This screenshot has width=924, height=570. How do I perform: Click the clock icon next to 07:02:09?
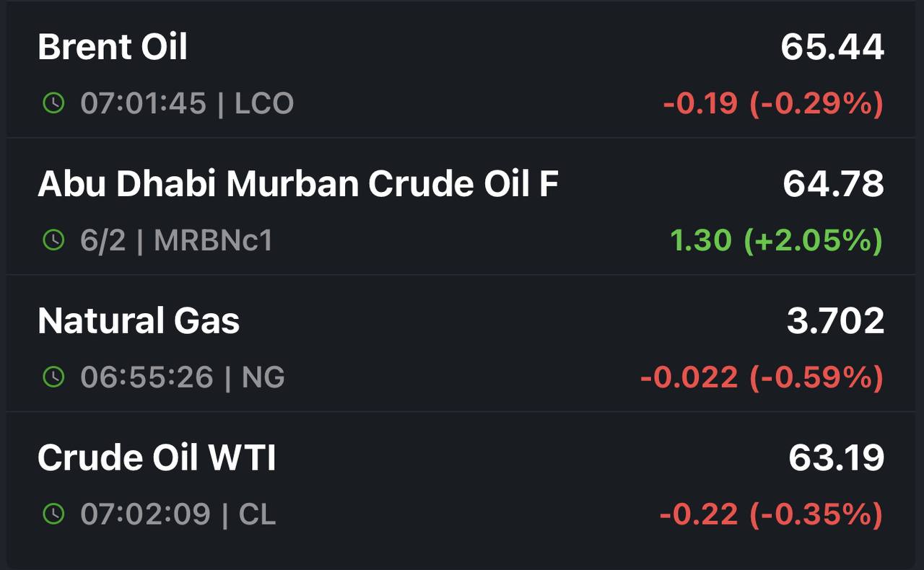53,514
